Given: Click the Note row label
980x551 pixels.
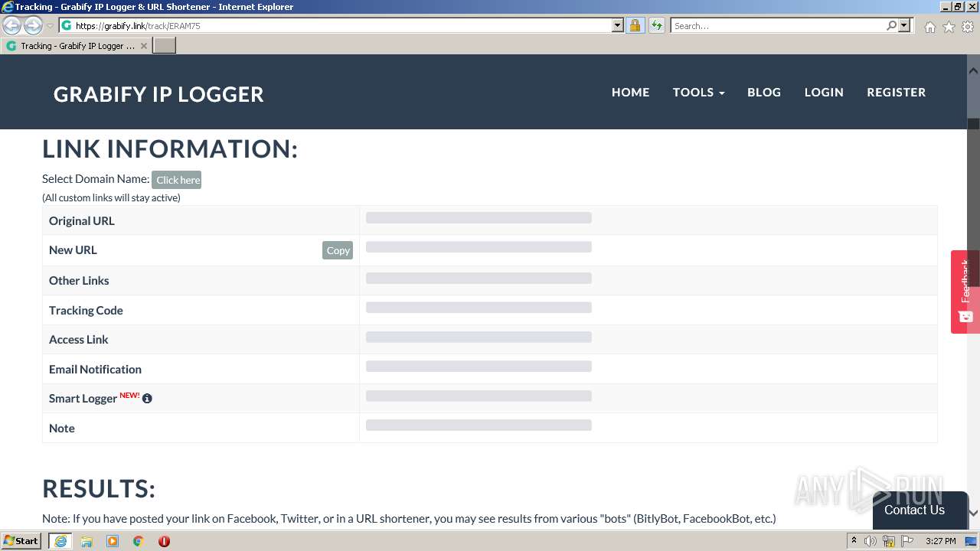Looking at the screenshot, I should [x=62, y=428].
